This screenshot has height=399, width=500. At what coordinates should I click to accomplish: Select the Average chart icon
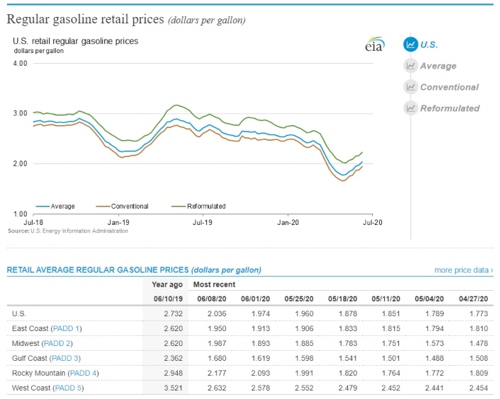point(410,66)
